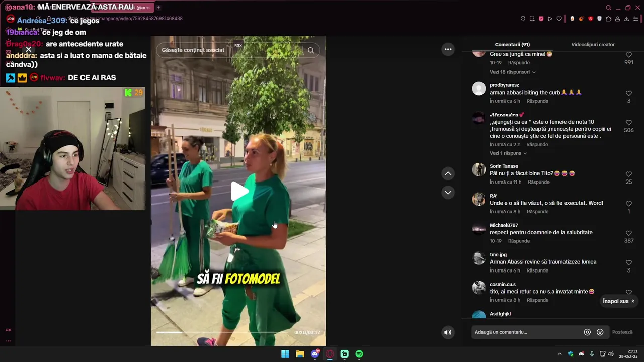Open the red S extension icon
The height and width of the screenshot is (362, 644).
(x=591, y=19)
